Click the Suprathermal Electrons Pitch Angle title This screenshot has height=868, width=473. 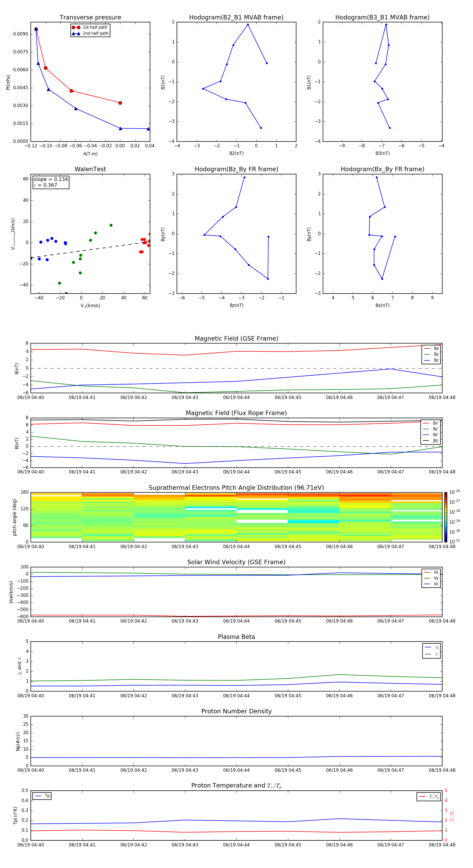tap(236, 488)
